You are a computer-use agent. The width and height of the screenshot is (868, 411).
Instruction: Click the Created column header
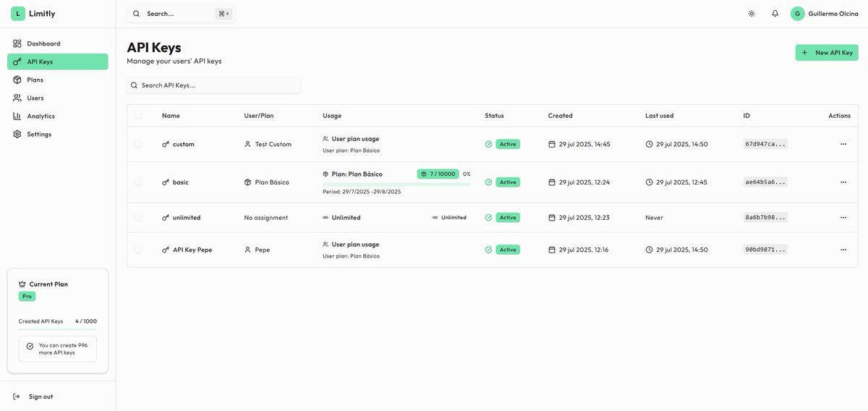tap(561, 116)
